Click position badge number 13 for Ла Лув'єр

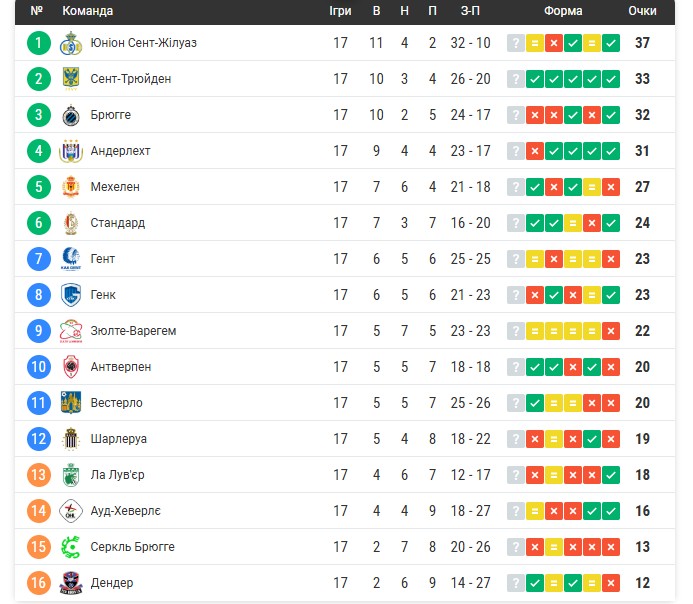click(x=39, y=475)
